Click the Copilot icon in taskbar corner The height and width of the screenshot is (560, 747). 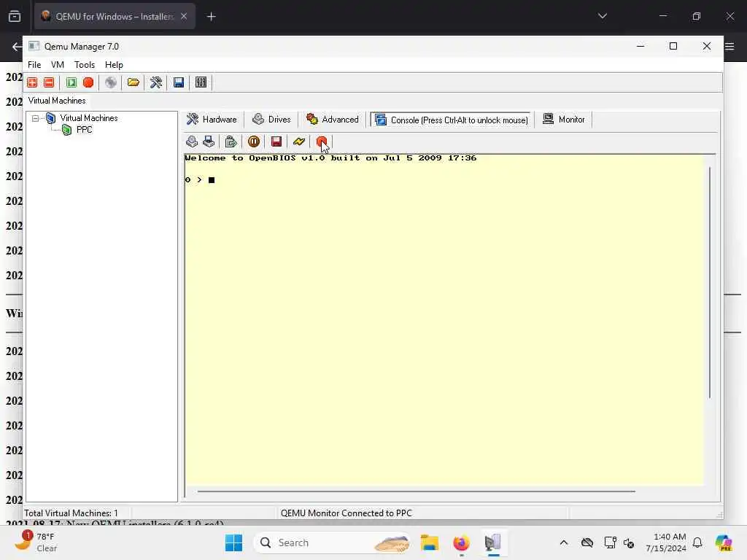724,542
